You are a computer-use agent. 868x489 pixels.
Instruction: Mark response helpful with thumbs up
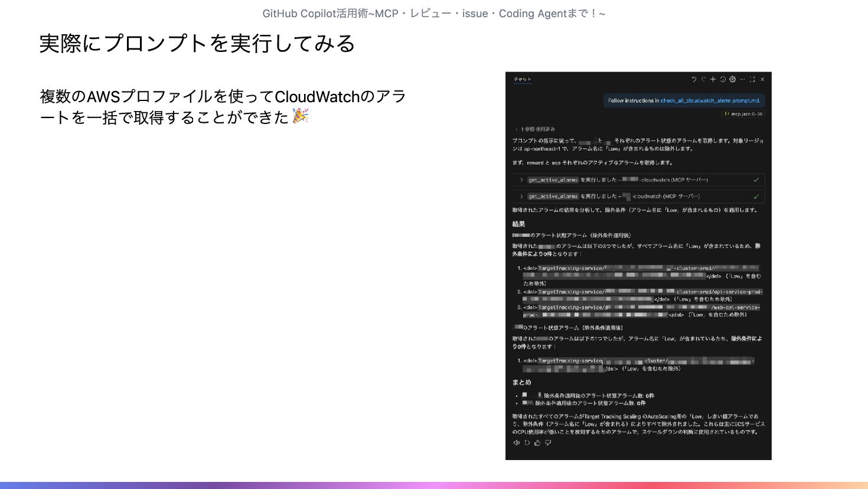[537, 442]
